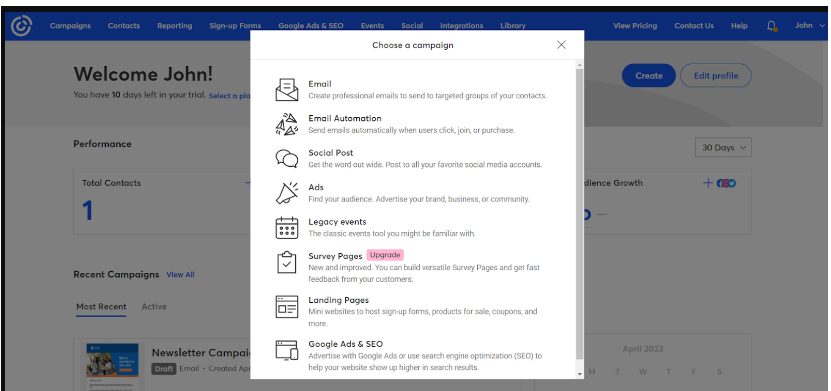Screen dimensions: 831x391
Task: Switch to the Active tab
Action: click(x=154, y=306)
